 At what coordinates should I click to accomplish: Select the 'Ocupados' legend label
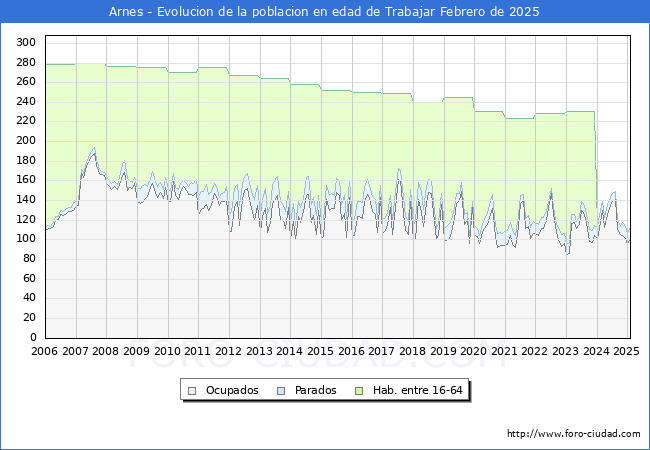pos(232,390)
